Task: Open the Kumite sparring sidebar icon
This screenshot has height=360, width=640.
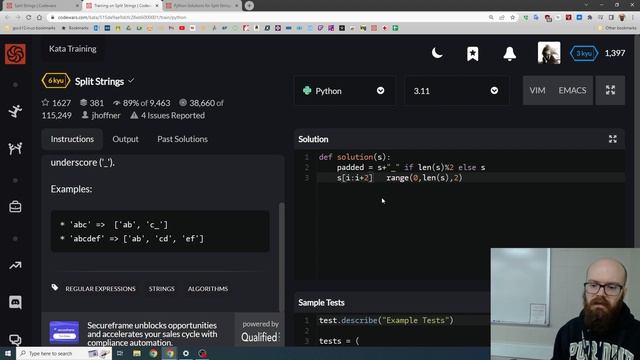Action: 15,149
